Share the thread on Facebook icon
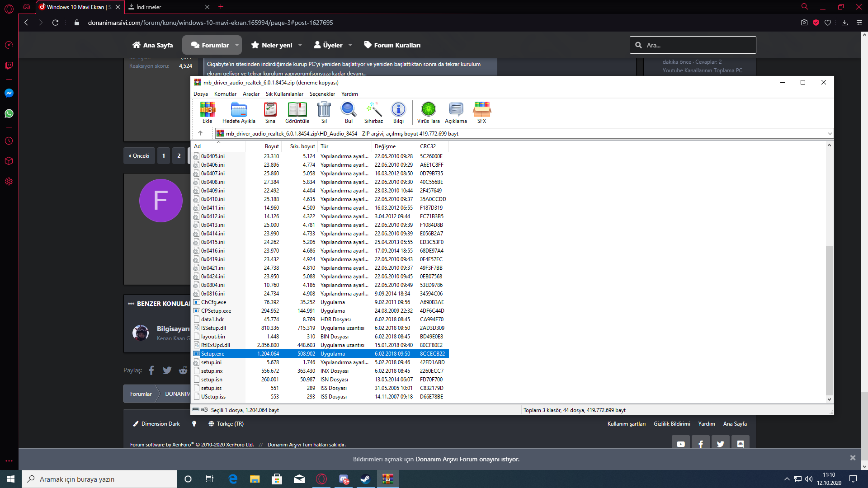The height and width of the screenshot is (488, 868). pyautogui.click(x=151, y=371)
